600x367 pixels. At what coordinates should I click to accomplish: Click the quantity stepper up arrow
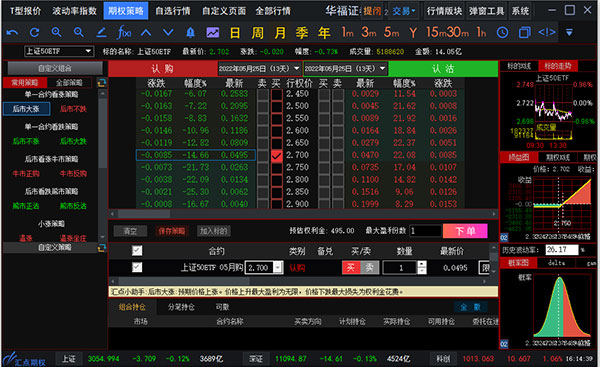[x=422, y=264]
